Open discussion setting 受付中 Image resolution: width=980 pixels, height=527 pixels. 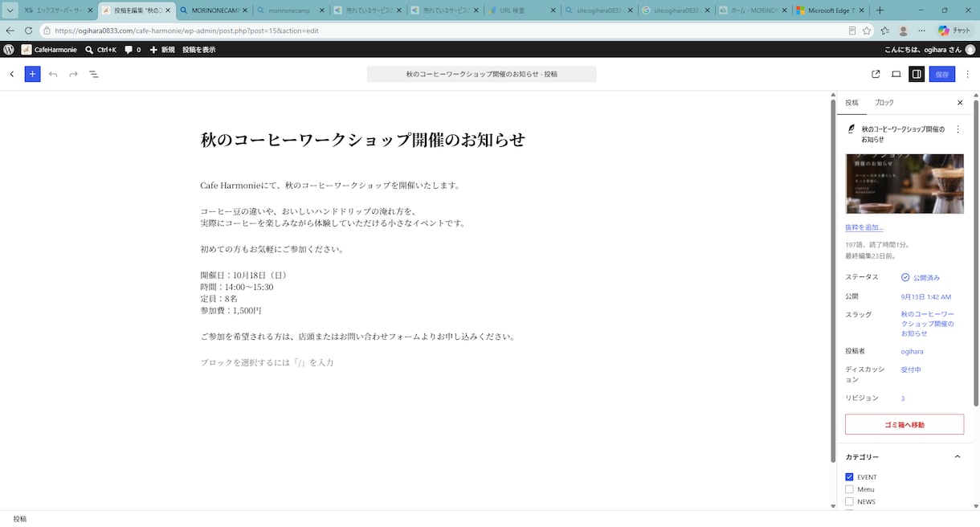click(x=911, y=370)
